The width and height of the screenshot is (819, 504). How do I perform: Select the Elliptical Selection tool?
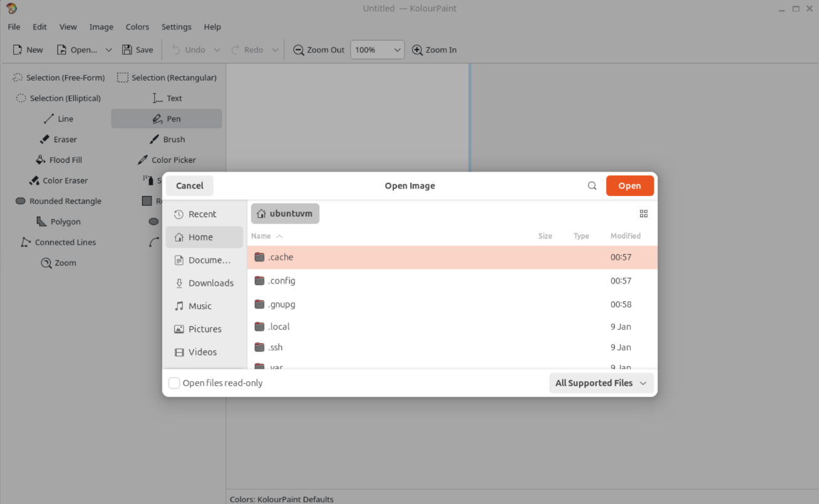point(58,98)
